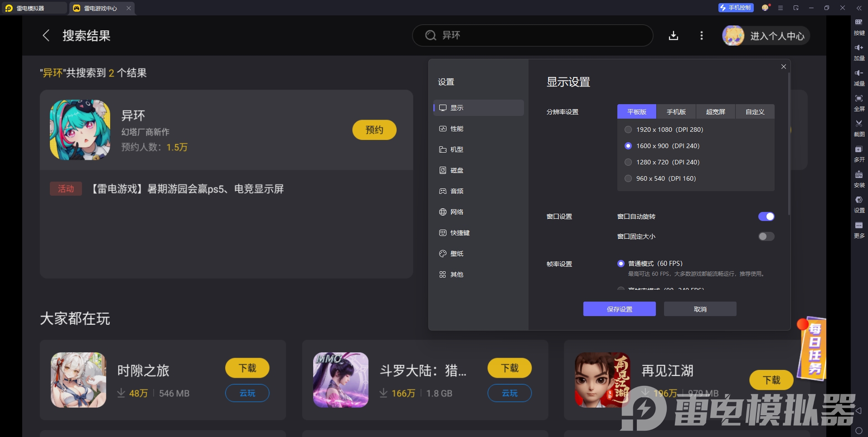
Task: Click 保存设置 button
Action: [620, 309]
